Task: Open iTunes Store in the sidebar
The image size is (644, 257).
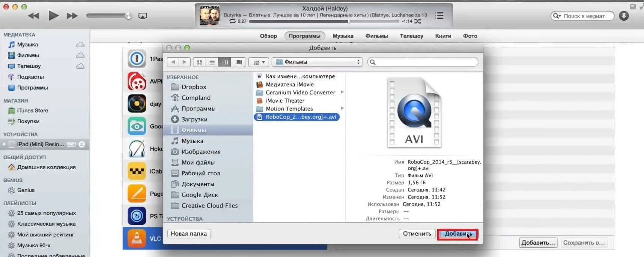Action: 32,111
